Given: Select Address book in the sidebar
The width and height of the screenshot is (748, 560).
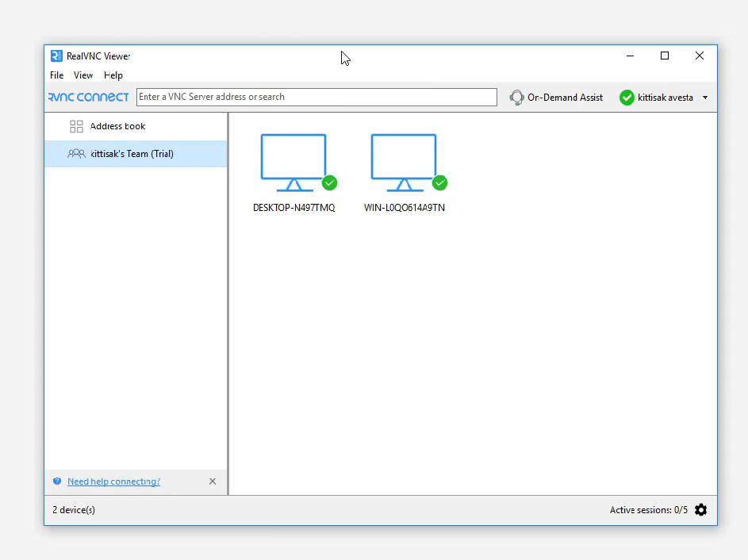Looking at the screenshot, I should click(x=136, y=126).
